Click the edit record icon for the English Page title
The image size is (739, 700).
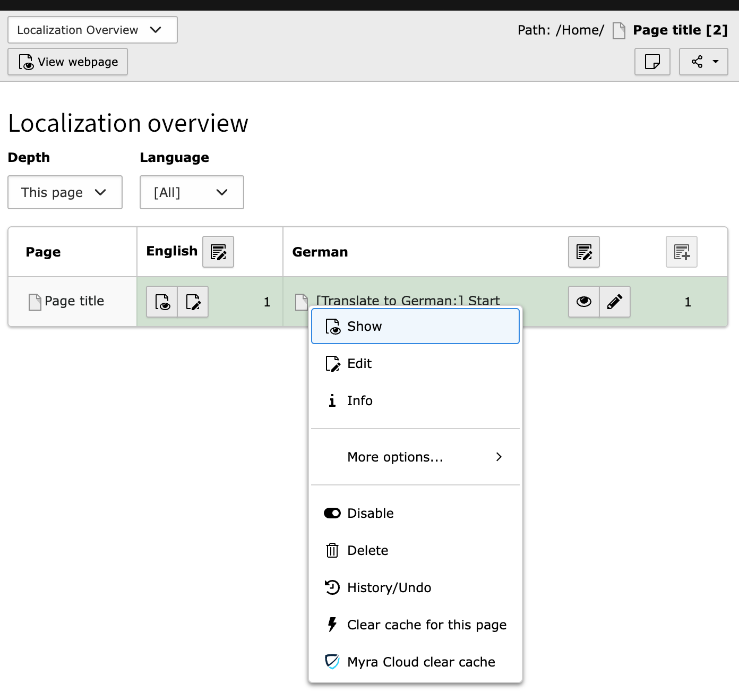pyautogui.click(x=193, y=302)
